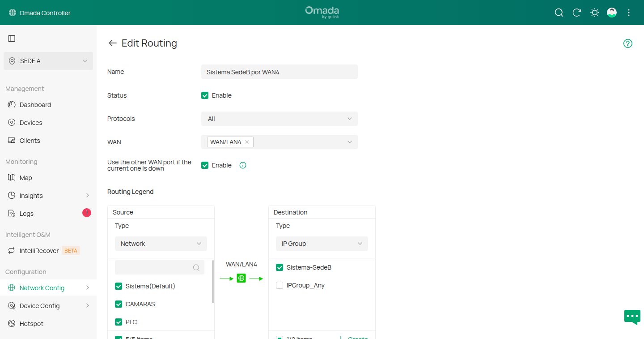Screen dimensions: 644x339
Task: Click the Devices icon in the sidebar
Action: pos(12,123)
